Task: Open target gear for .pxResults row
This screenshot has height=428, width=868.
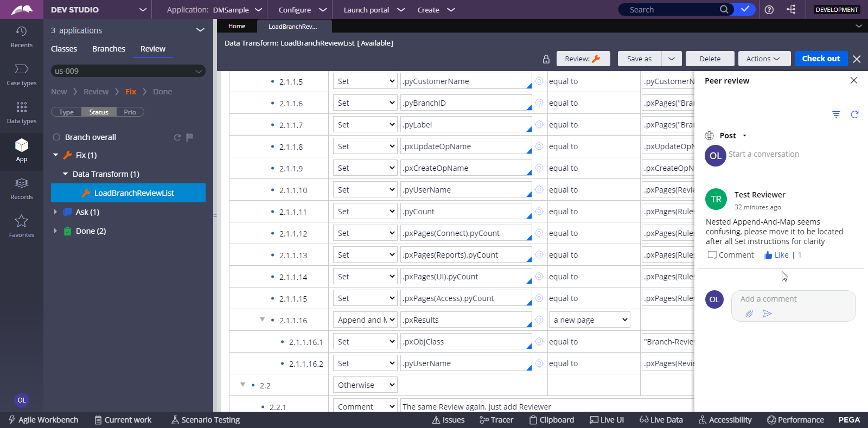Action: point(539,320)
